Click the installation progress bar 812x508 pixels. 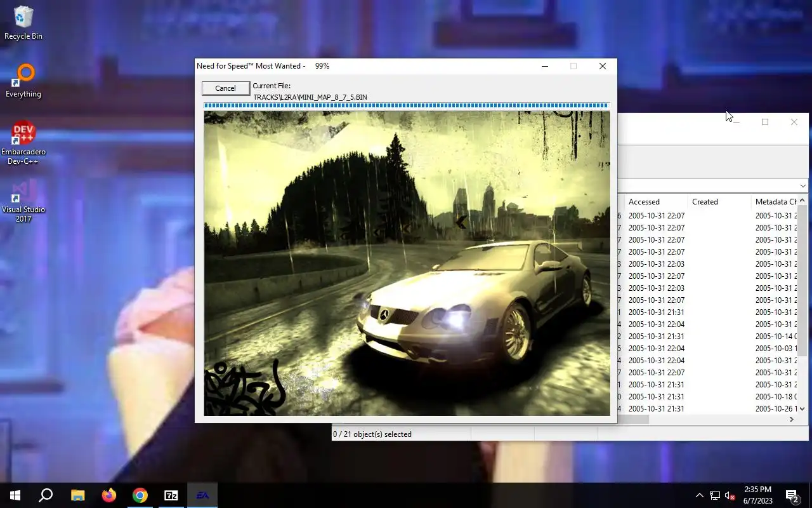[406, 105]
